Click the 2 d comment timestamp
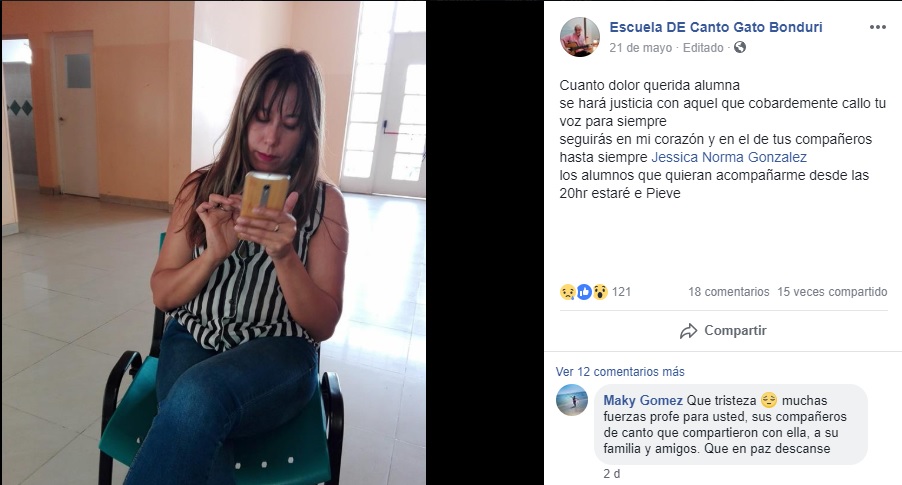The height and width of the screenshot is (485, 902). coord(611,474)
